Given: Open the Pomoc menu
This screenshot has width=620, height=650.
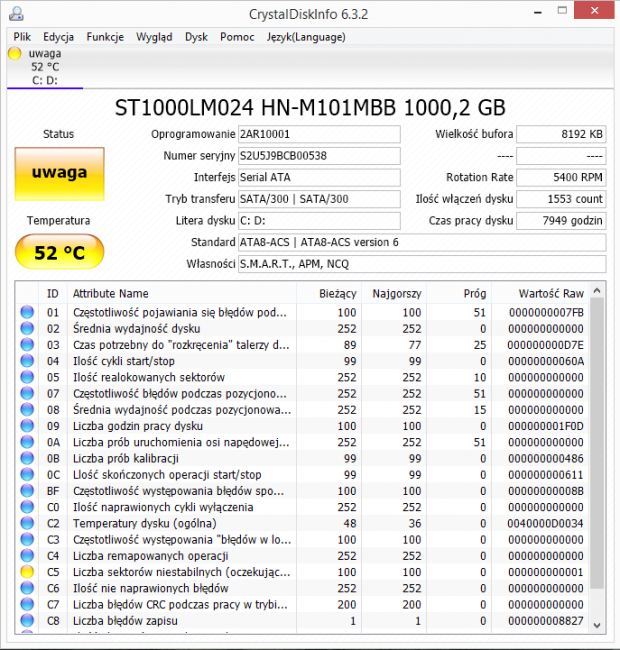Looking at the screenshot, I should point(237,37).
